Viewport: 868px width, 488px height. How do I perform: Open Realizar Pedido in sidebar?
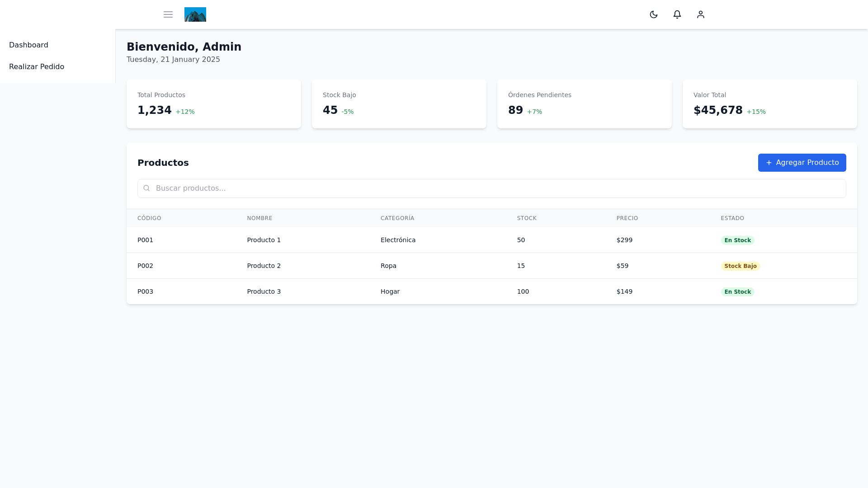click(37, 67)
